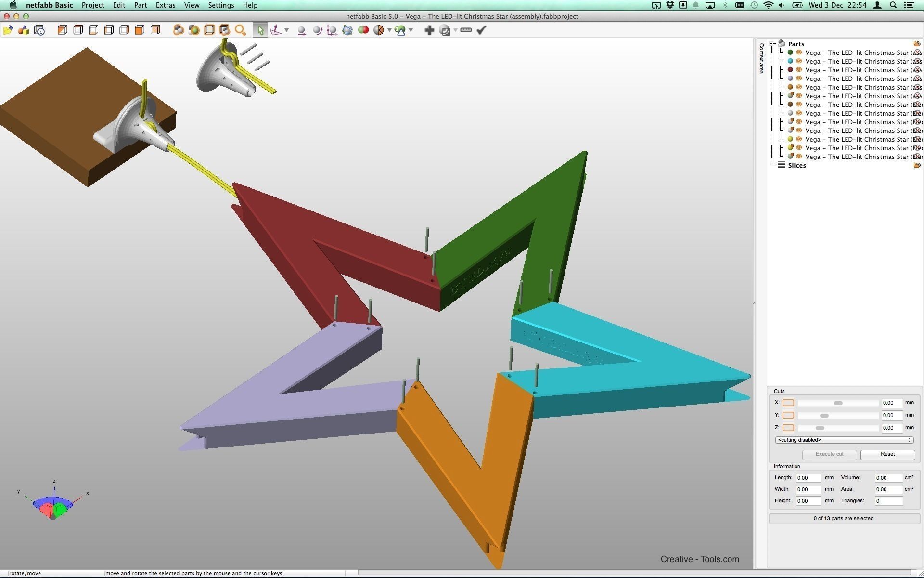Open the Extras menu
924x578 pixels.
pyautogui.click(x=165, y=5)
